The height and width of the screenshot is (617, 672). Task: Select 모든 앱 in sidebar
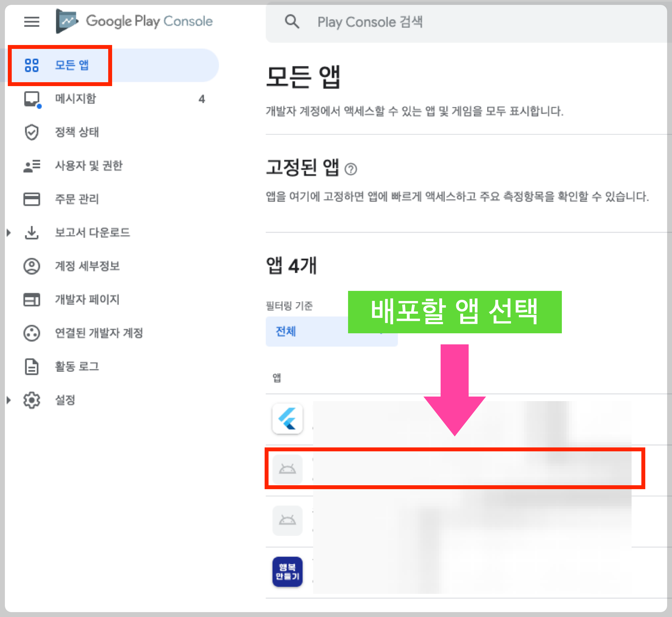pyautogui.click(x=72, y=65)
